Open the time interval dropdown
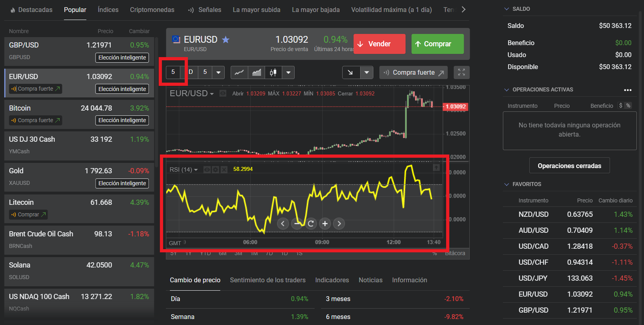Image resolution: width=644 pixels, height=325 pixels. (x=218, y=72)
